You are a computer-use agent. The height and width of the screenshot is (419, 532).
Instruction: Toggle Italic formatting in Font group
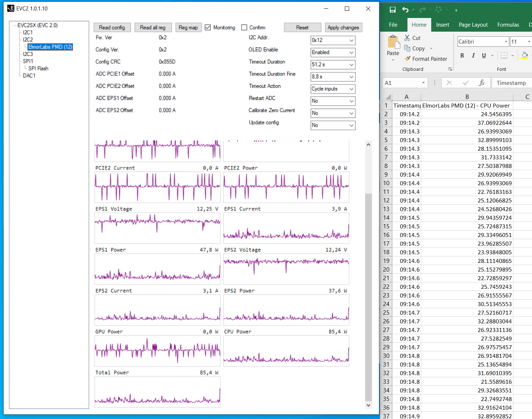coord(473,55)
